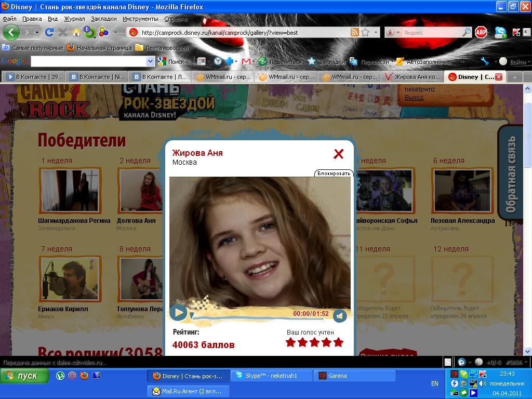532x399 pixels.
Task: Open Google Toolbar wrench settings
Action: [x=485, y=61]
